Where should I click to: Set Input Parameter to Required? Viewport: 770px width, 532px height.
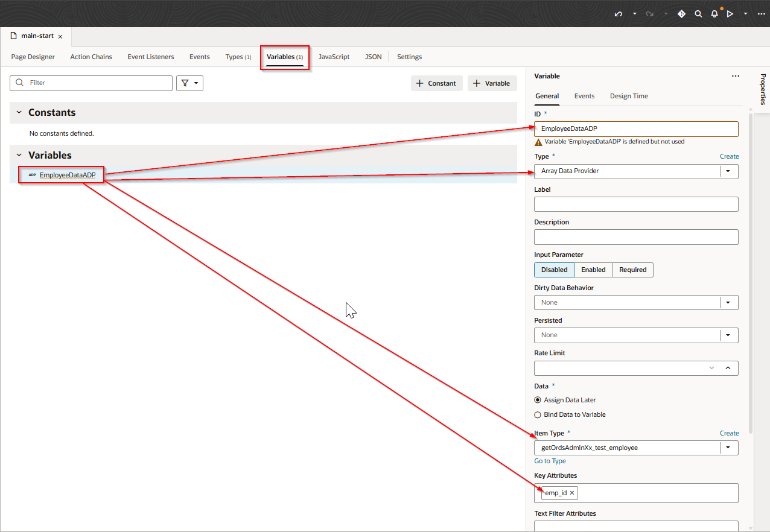click(x=632, y=270)
